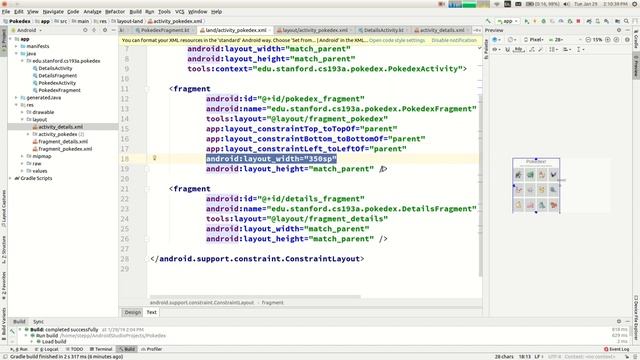Click the intention lightbulb on line 18
This screenshot has width=640, height=360.
155,158
